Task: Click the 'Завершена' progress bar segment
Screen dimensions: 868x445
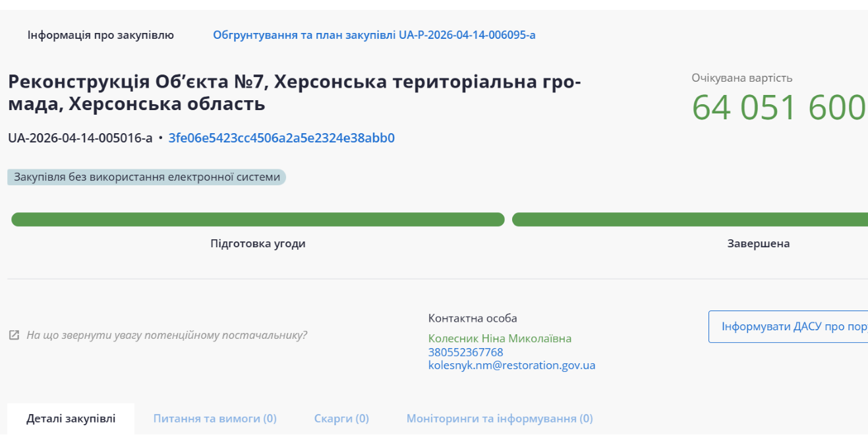Action: tap(689, 220)
